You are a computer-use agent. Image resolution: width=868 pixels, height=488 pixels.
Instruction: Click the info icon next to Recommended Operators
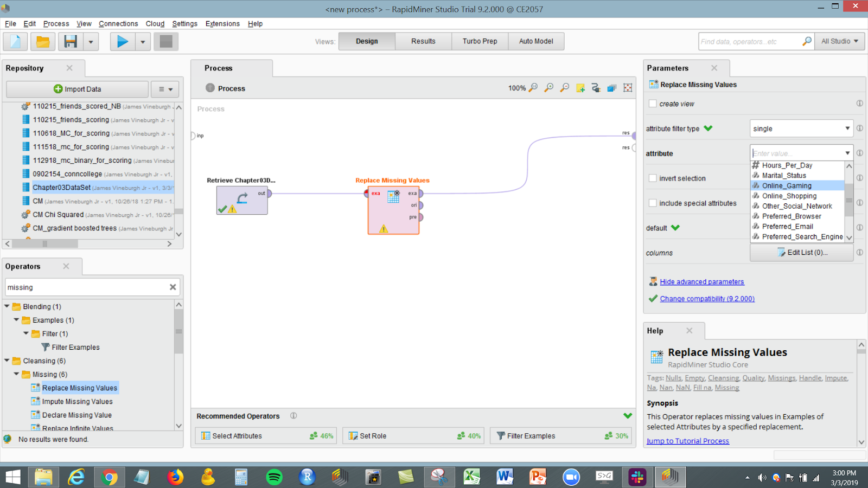point(293,416)
